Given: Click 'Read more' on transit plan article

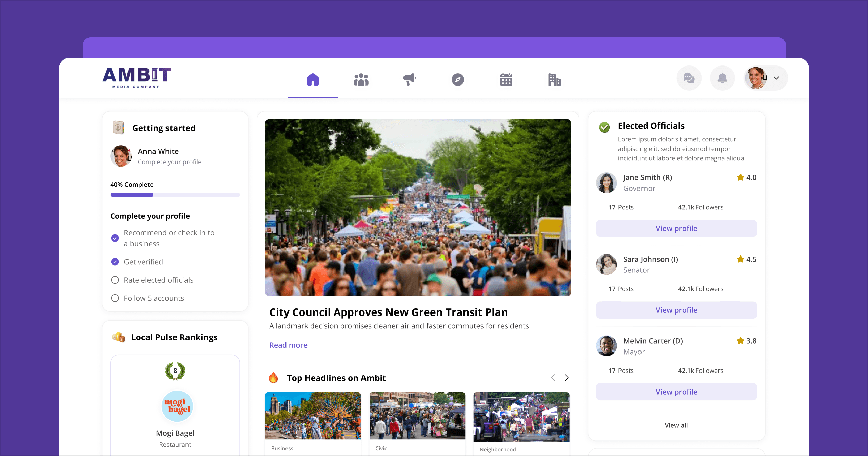Looking at the screenshot, I should pyautogui.click(x=288, y=345).
